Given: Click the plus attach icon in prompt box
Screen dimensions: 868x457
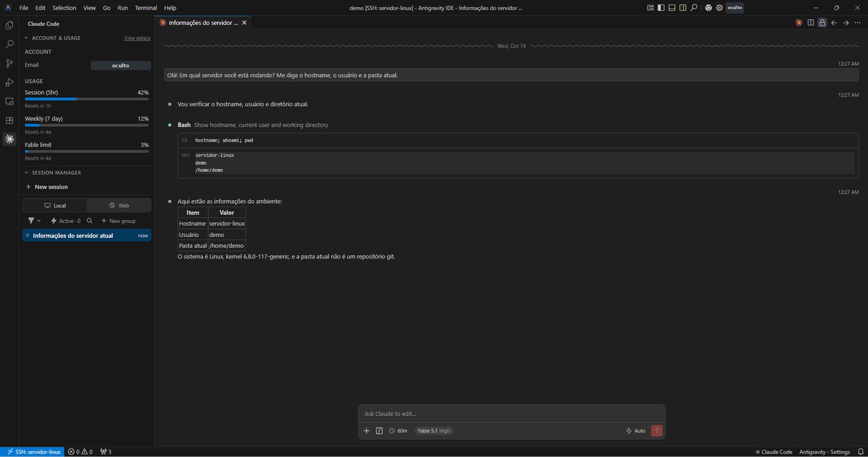Looking at the screenshot, I should (x=366, y=431).
